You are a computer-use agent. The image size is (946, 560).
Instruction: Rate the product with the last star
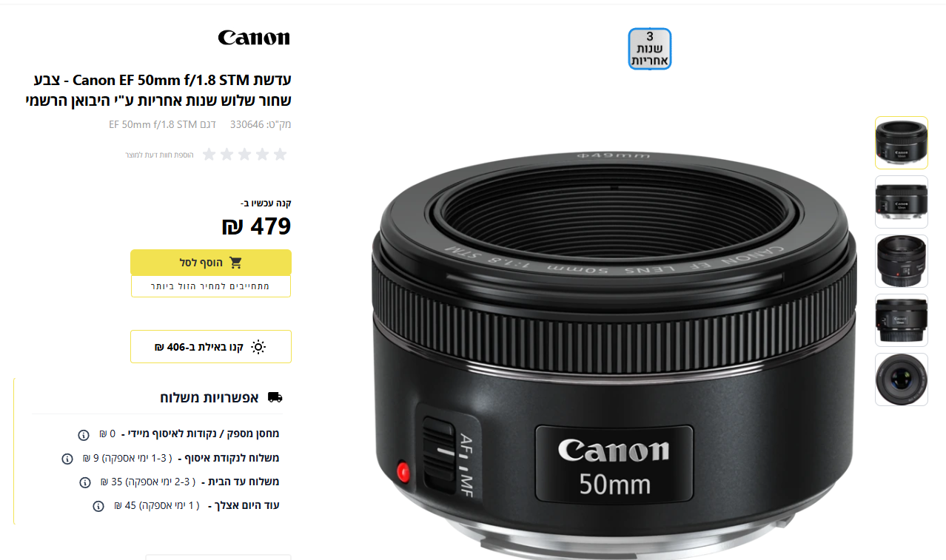[209, 154]
